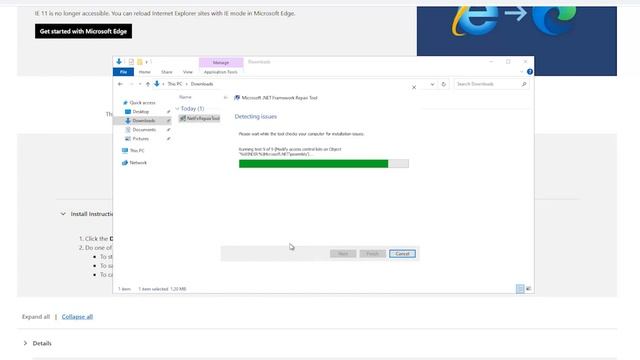Switch to the View ribbon tab
The width and height of the screenshot is (640, 360).
[187, 72]
